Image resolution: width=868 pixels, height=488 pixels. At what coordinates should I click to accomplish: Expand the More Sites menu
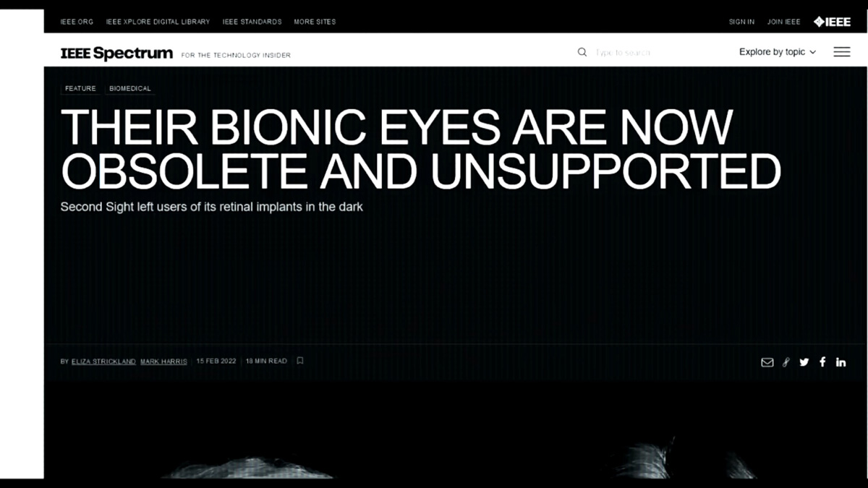pyautogui.click(x=315, y=22)
